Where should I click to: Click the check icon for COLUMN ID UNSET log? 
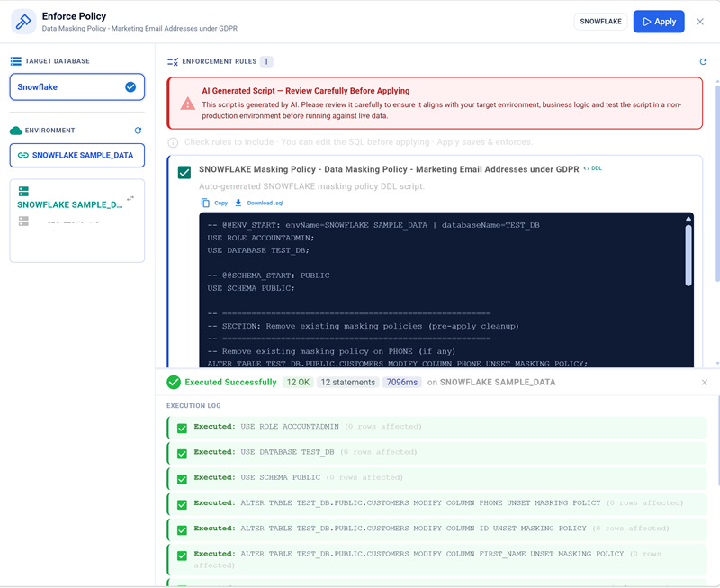[183, 530]
